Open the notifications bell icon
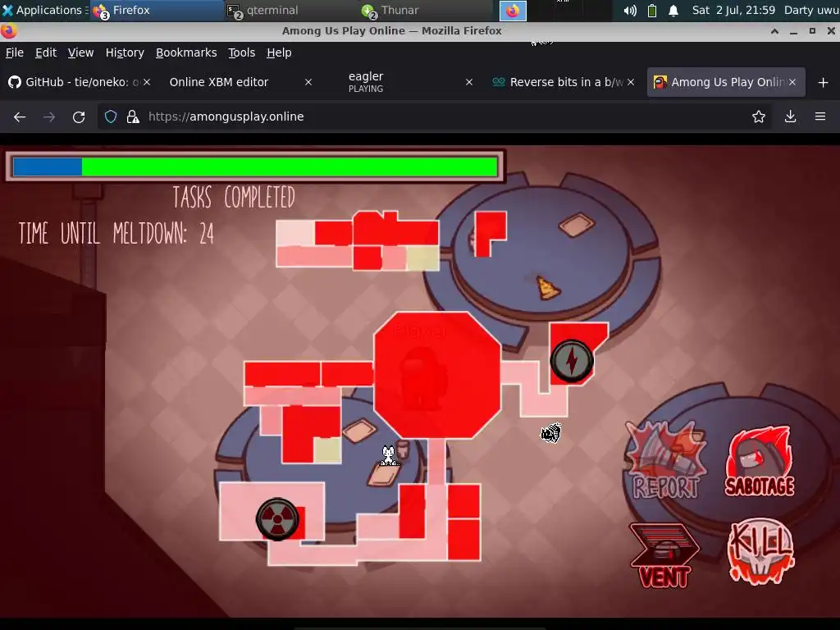This screenshot has width=840, height=630. coord(673,11)
